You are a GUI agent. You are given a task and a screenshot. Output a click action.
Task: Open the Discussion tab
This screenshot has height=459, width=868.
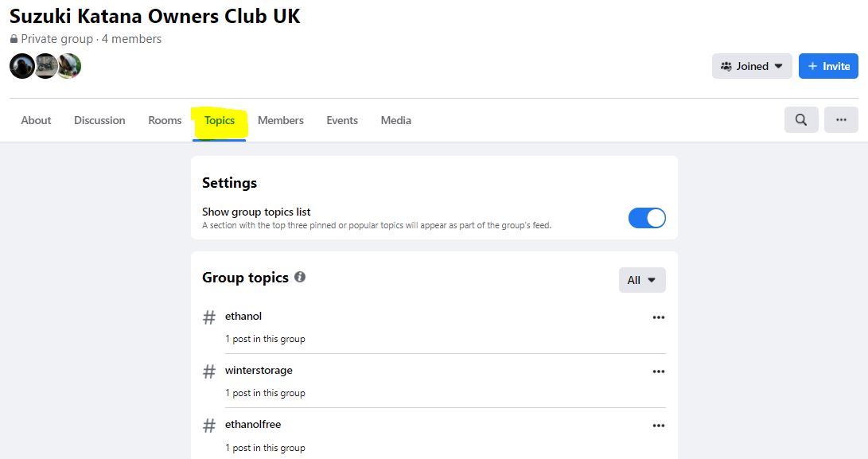[x=99, y=120]
